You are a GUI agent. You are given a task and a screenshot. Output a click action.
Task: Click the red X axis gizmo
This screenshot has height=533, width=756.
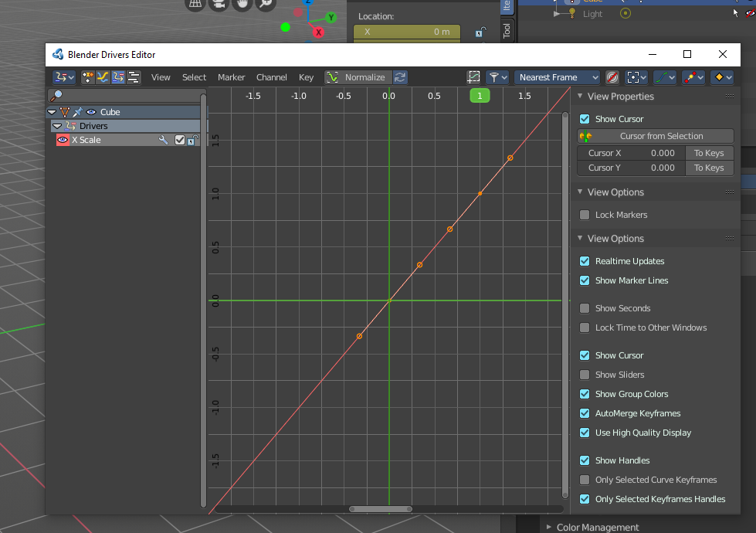point(318,32)
